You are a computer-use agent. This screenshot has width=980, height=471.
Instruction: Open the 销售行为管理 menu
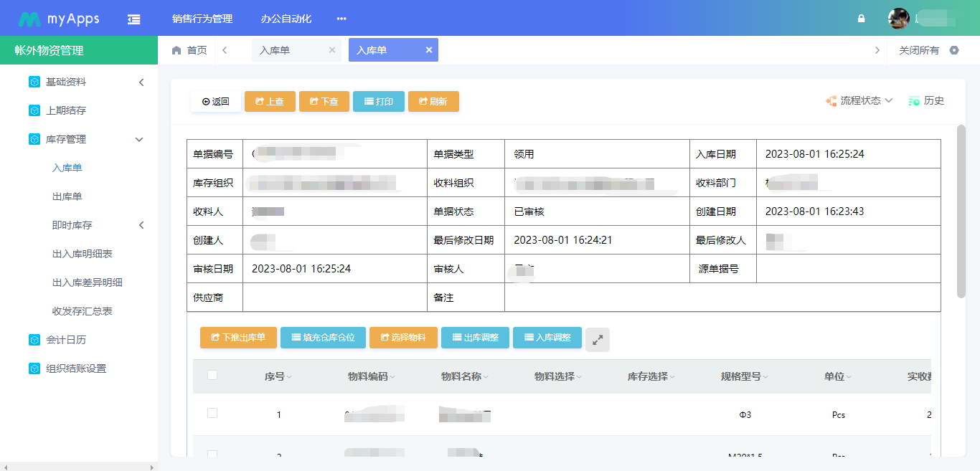point(202,18)
